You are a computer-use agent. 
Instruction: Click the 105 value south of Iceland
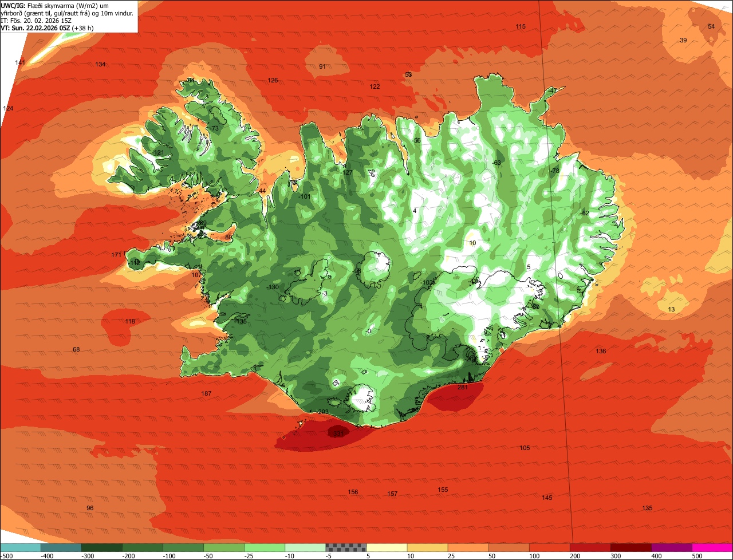(x=525, y=448)
